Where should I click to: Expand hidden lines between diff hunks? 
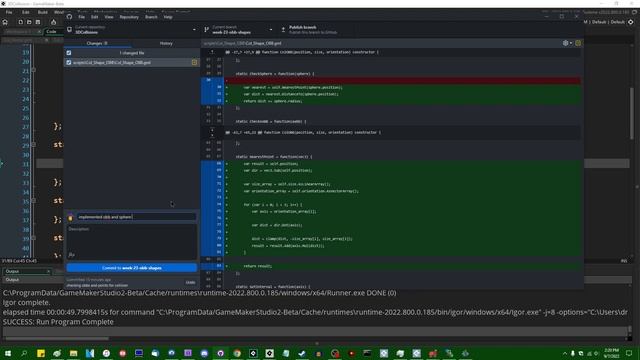pos(212,132)
